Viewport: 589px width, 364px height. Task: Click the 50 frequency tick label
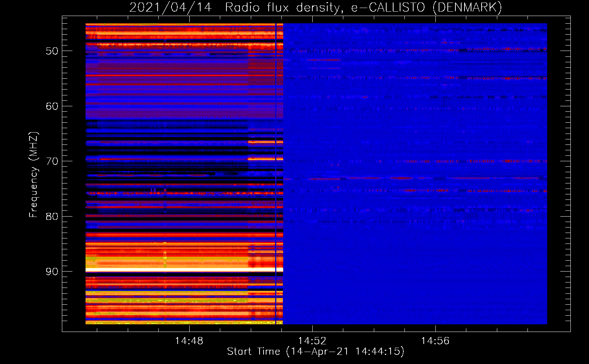(x=52, y=51)
